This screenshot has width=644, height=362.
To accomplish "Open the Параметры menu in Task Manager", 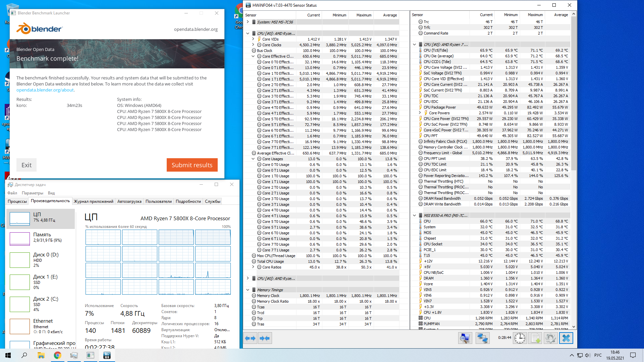I will 32,193.
